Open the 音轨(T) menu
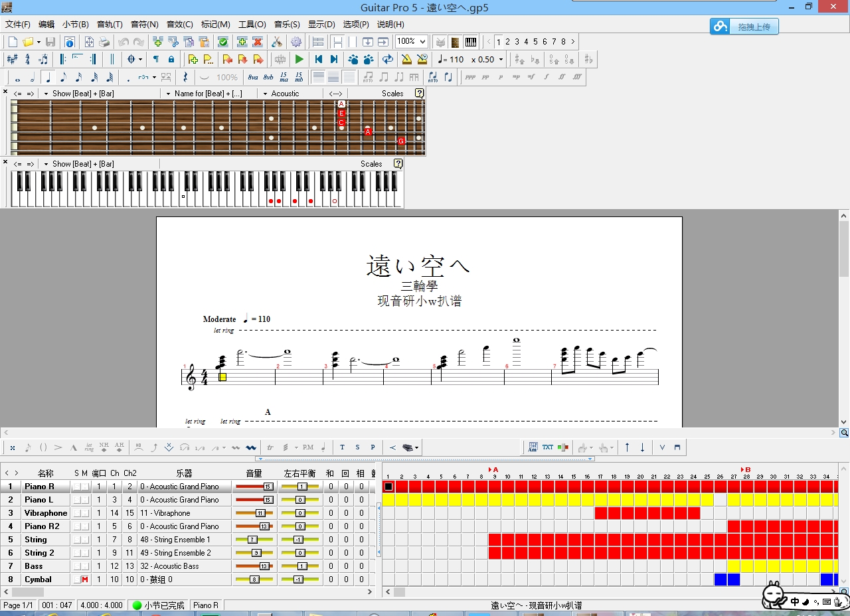 [110, 25]
